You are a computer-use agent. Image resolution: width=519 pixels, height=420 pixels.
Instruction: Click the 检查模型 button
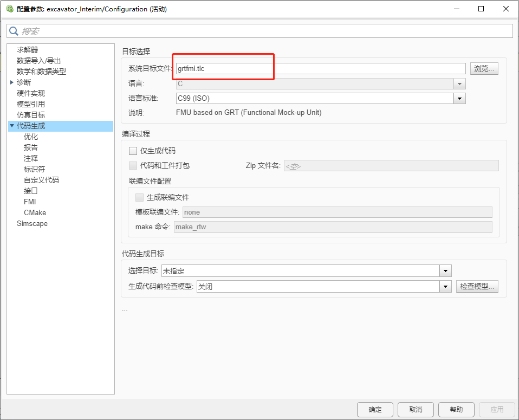477,286
